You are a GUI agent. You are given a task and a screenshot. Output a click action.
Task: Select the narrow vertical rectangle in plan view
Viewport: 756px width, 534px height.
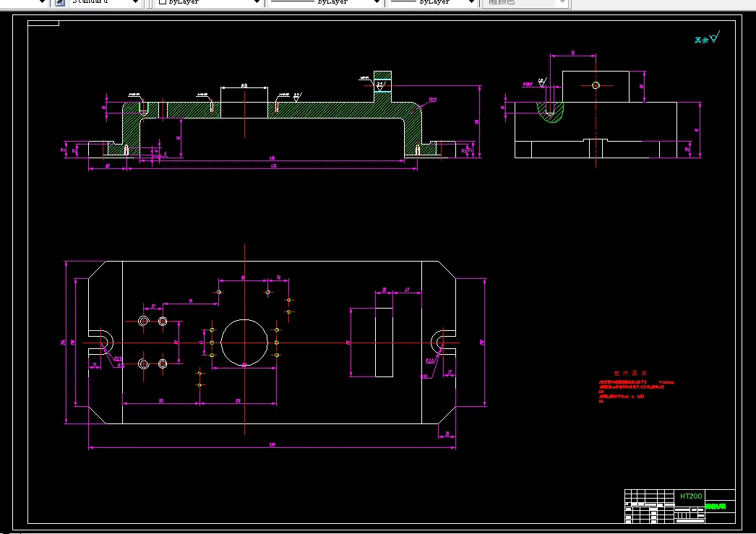[x=385, y=343]
